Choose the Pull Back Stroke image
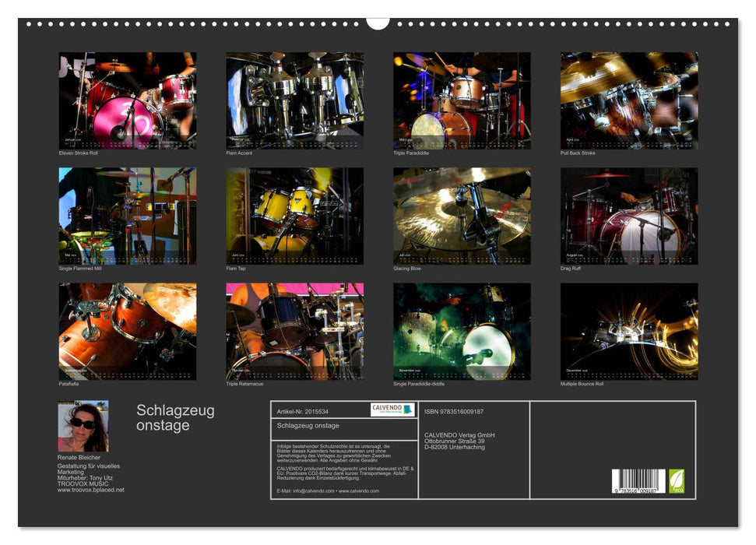This screenshot has height=545, width=756. [x=629, y=100]
